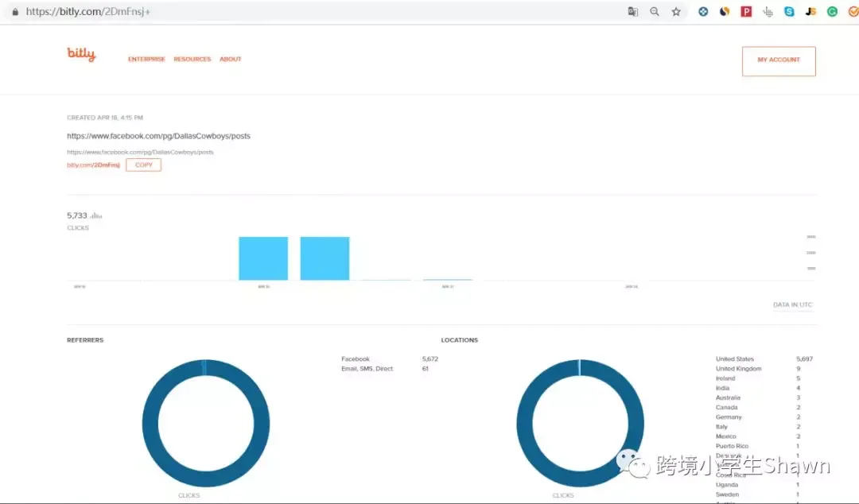Click the first blue bar in clicks chart
This screenshot has height=504, width=859.
tap(263, 258)
